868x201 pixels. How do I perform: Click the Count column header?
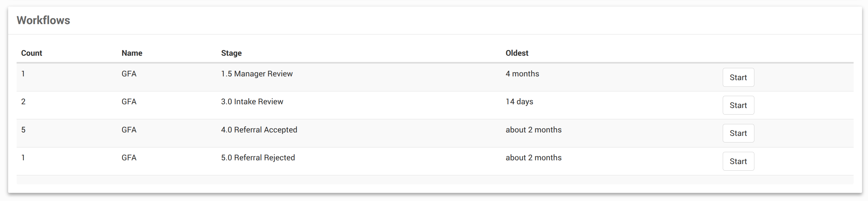[x=31, y=53]
